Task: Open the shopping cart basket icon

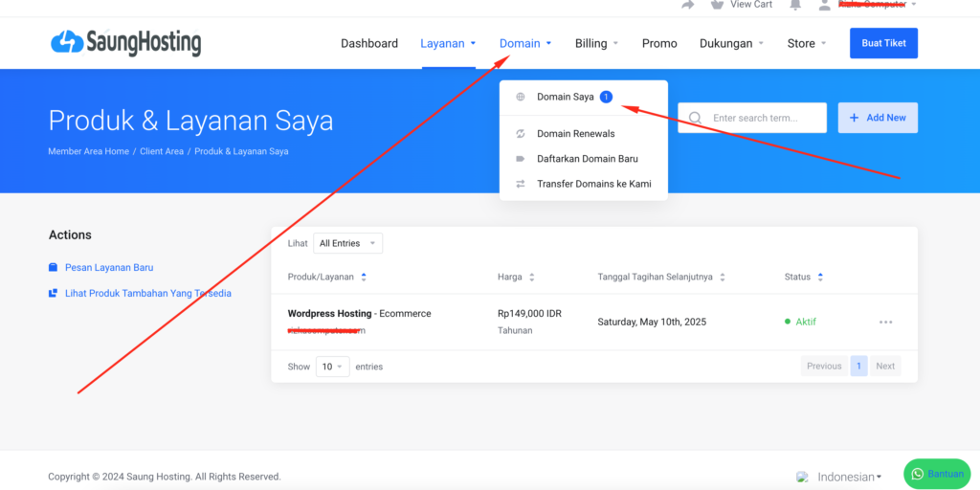Action: [x=717, y=5]
